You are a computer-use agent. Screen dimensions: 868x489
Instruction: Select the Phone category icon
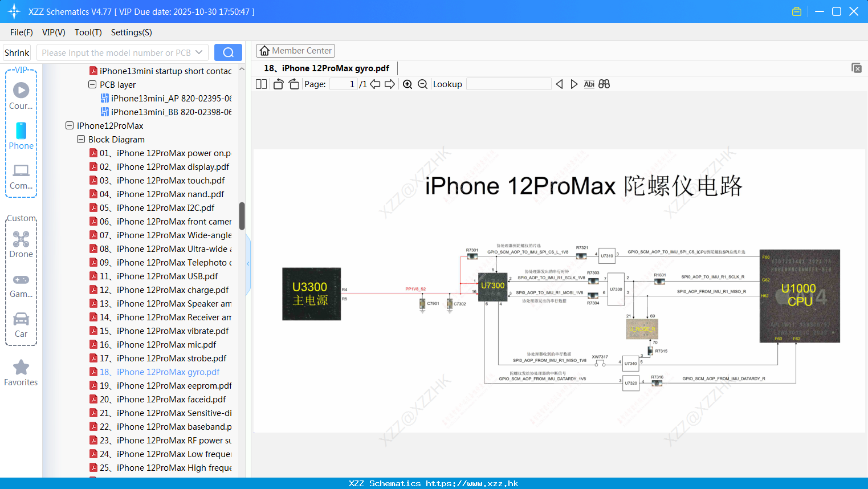point(21,136)
